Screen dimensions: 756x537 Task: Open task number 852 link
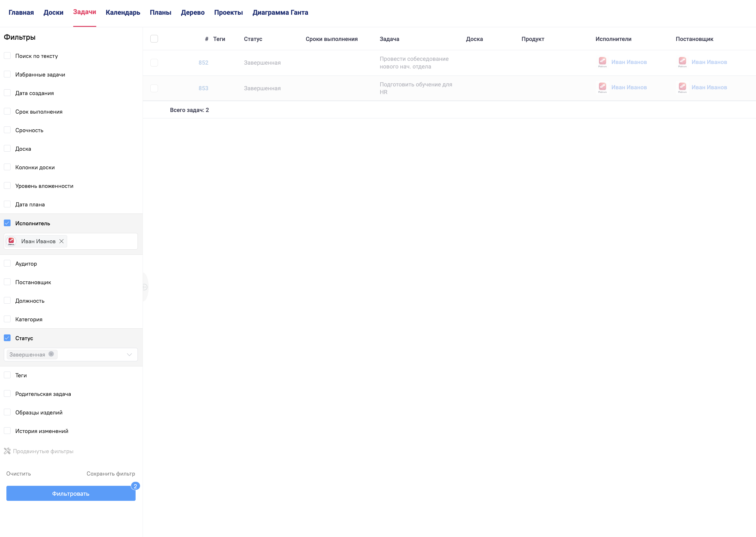[203, 63]
